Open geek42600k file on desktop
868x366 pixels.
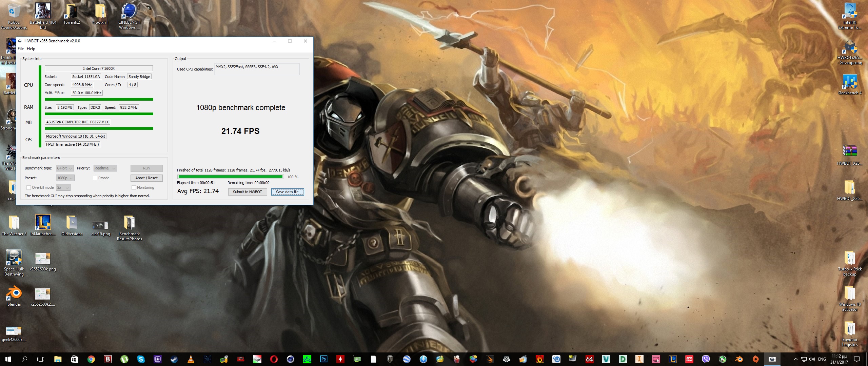[14, 333]
